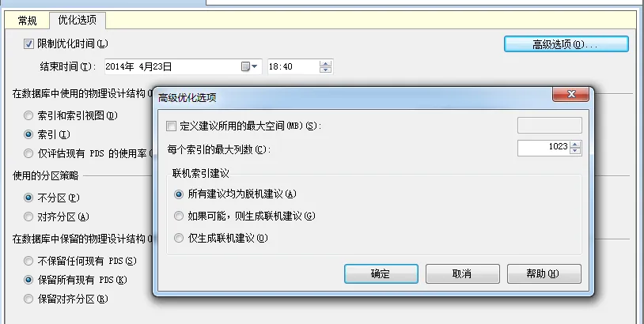Open the 优化选项 tab

point(78,20)
